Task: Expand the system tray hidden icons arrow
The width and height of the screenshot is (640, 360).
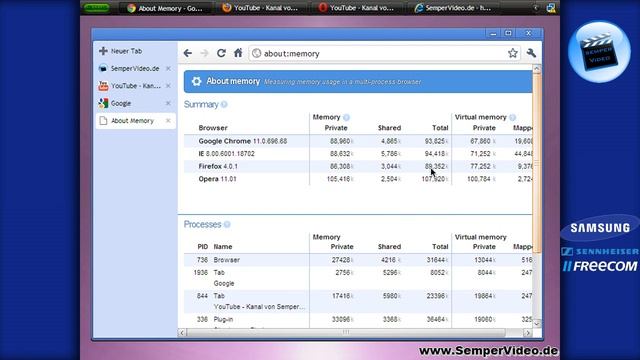Action: [536, 8]
